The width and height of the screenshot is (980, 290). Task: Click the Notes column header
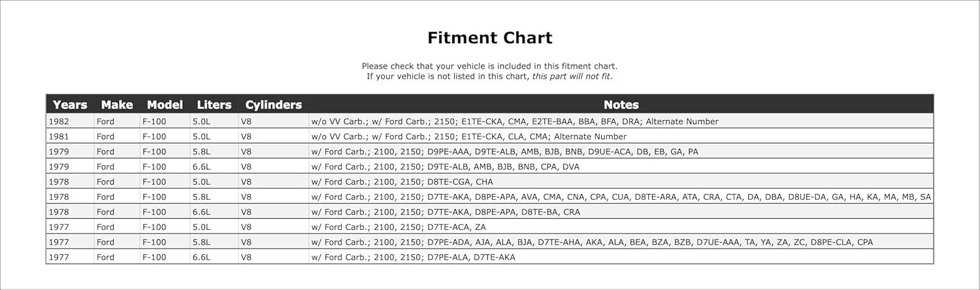[621, 105]
